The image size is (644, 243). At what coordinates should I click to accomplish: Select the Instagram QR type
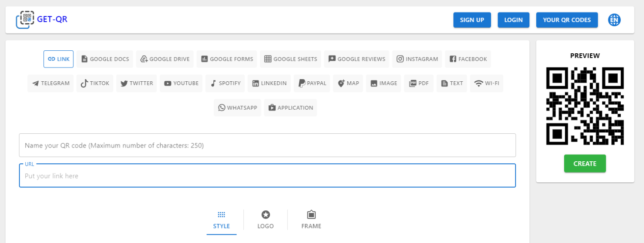[417, 59]
